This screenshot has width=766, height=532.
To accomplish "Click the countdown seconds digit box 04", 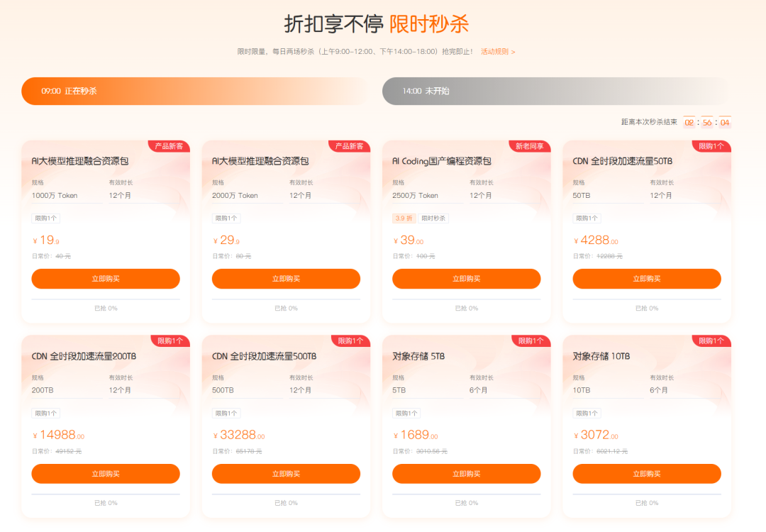I will click(725, 122).
